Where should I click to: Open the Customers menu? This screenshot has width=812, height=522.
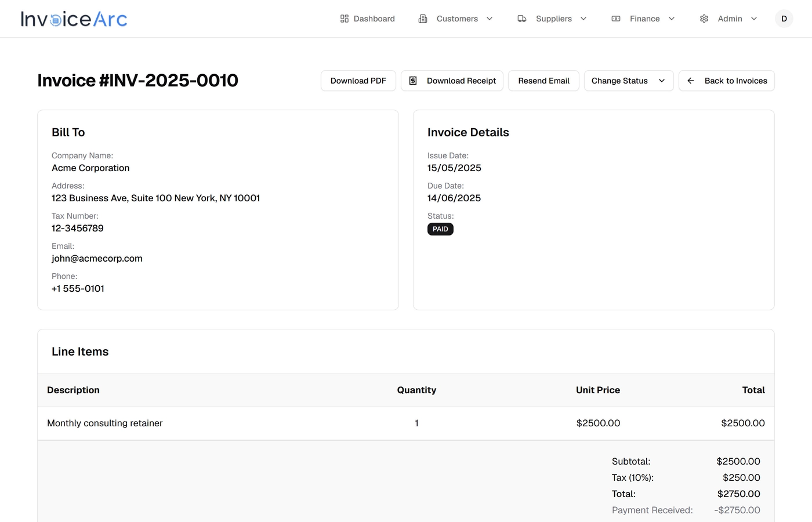[x=456, y=19]
